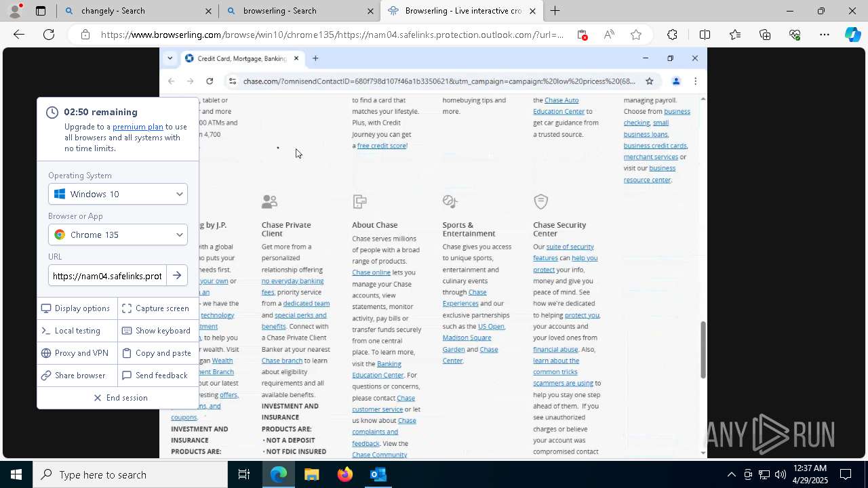
Task: View Chase site info in Chrome
Action: click(232, 81)
